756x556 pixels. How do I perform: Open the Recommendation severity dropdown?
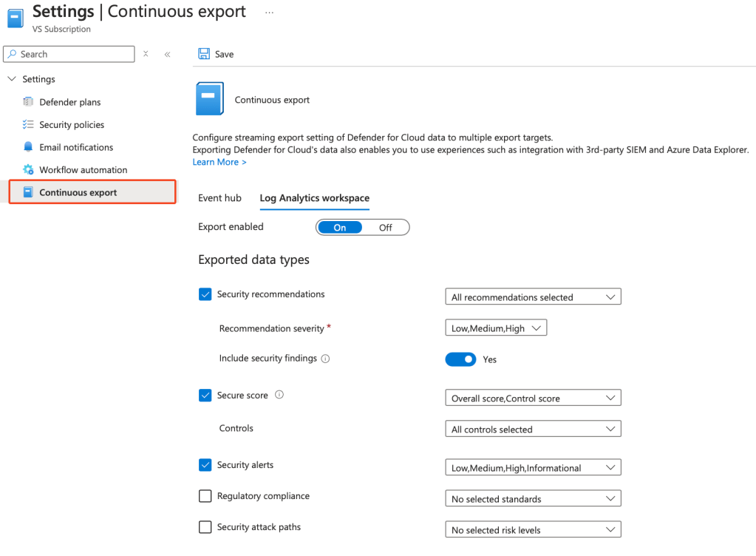pos(496,328)
